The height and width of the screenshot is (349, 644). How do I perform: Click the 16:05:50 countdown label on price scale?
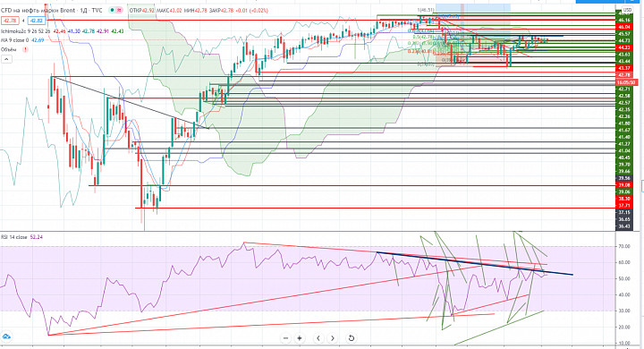tap(627, 82)
